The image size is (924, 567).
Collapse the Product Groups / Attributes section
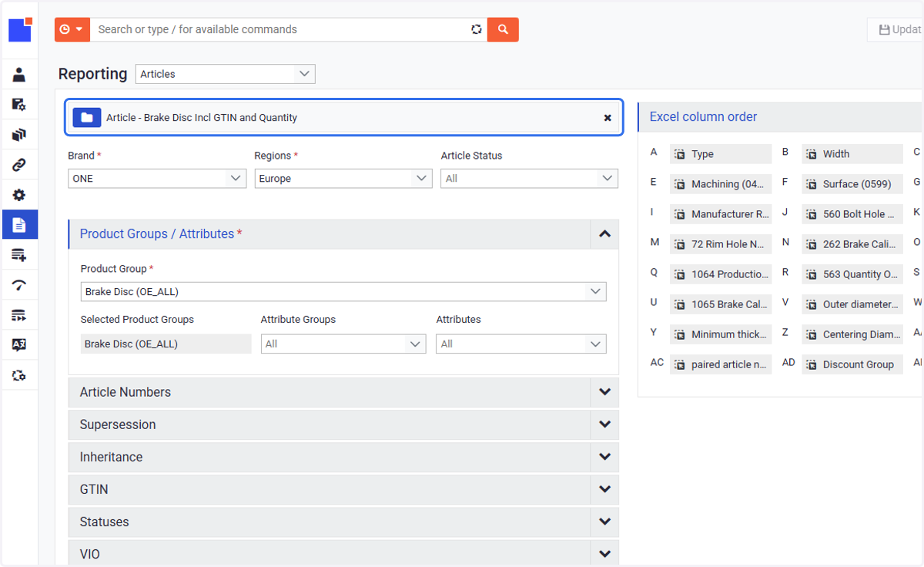(x=604, y=233)
